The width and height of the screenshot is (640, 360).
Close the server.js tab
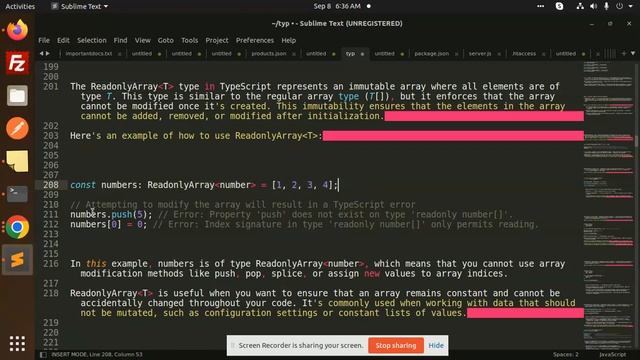(x=499, y=54)
